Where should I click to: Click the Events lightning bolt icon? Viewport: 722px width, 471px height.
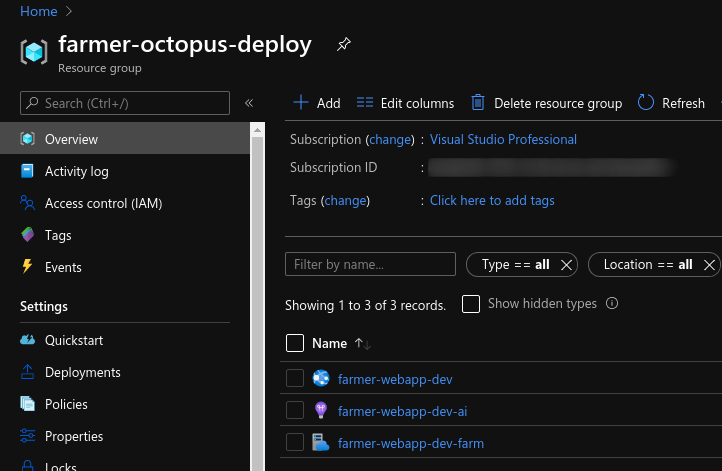(x=27, y=266)
